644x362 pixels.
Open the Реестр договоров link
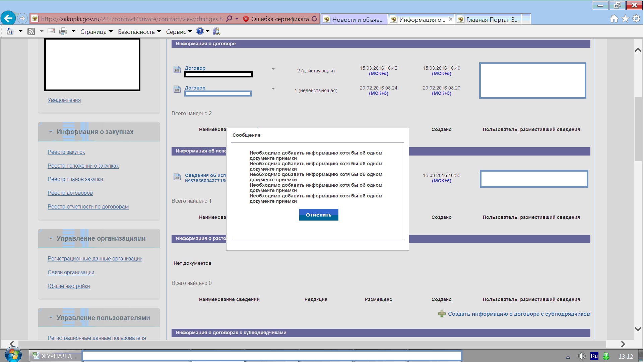pyautogui.click(x=70, y=193)
